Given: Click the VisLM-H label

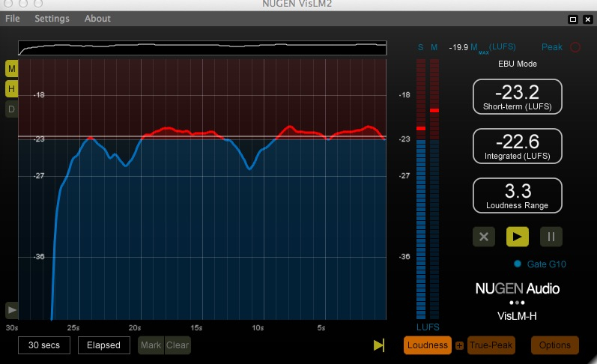Looking at the screenshot, I should (x=517, y=316).
